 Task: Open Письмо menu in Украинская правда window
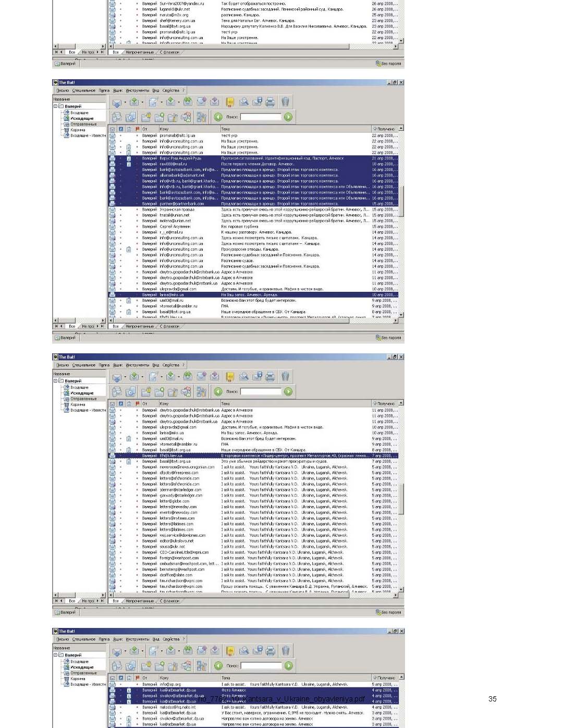[63, 91]
